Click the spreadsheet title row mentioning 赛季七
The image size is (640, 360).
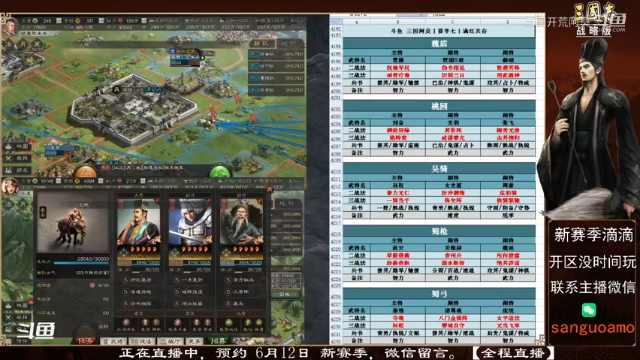coord(439,31)
